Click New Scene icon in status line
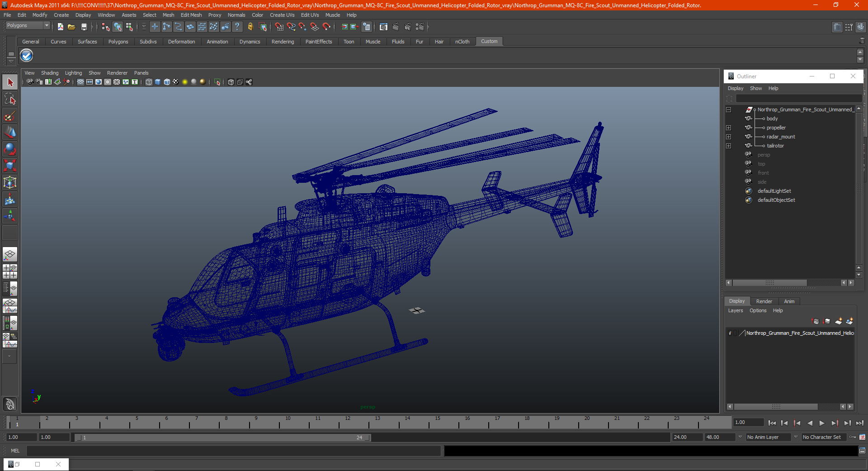This screenshot has width=868, height=471. (x=60, y=27)
